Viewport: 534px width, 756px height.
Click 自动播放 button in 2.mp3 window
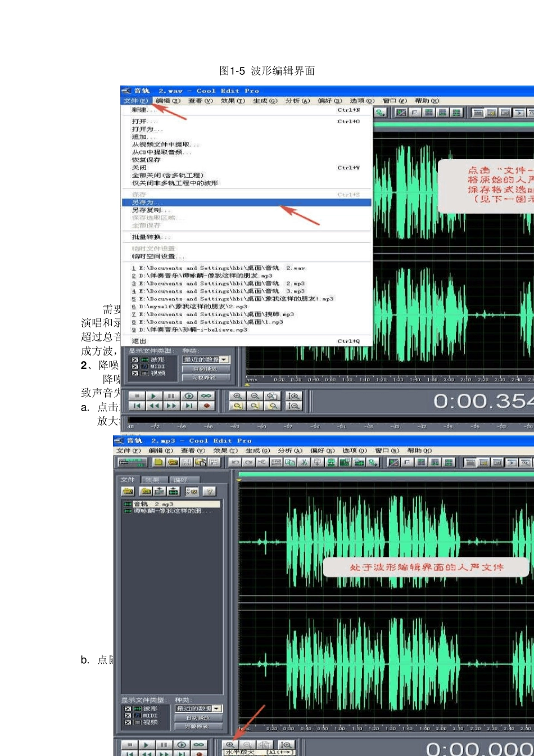(198, 718)
